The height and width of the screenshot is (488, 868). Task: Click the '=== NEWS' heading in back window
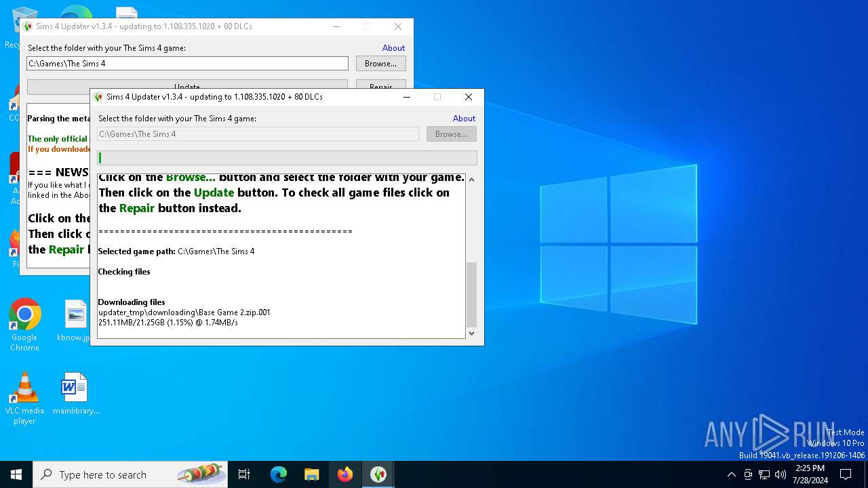pos(58,172)
